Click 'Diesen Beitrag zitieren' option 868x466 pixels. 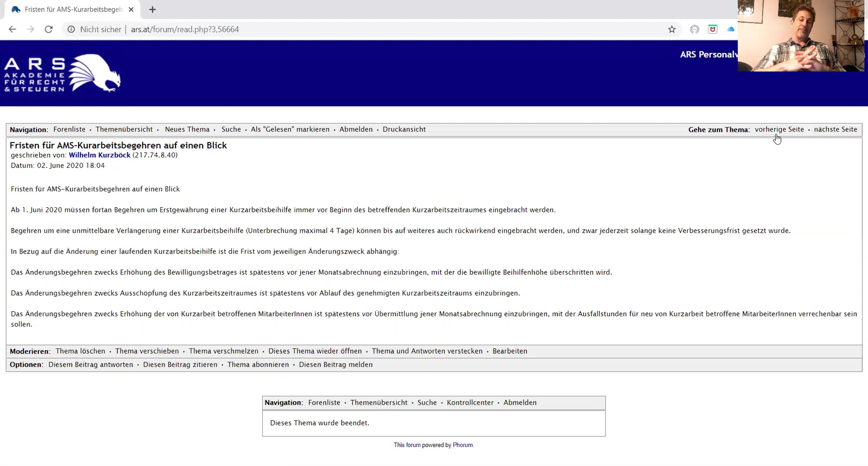(x=180, y=364)
